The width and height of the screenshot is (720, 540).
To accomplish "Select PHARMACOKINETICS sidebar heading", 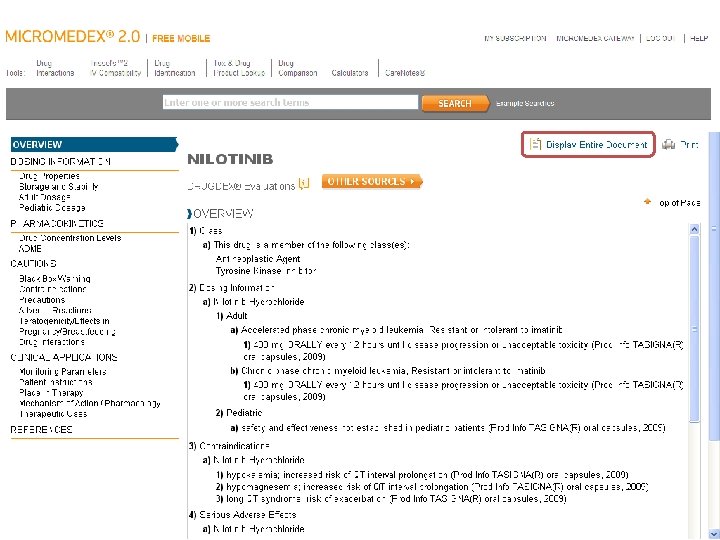I will coord(57,224).
